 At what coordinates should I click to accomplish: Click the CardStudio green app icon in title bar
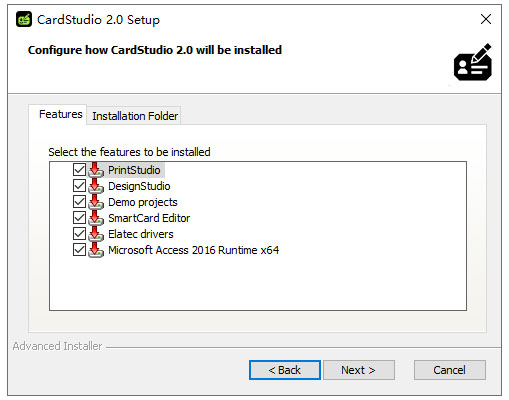[24, 19]
